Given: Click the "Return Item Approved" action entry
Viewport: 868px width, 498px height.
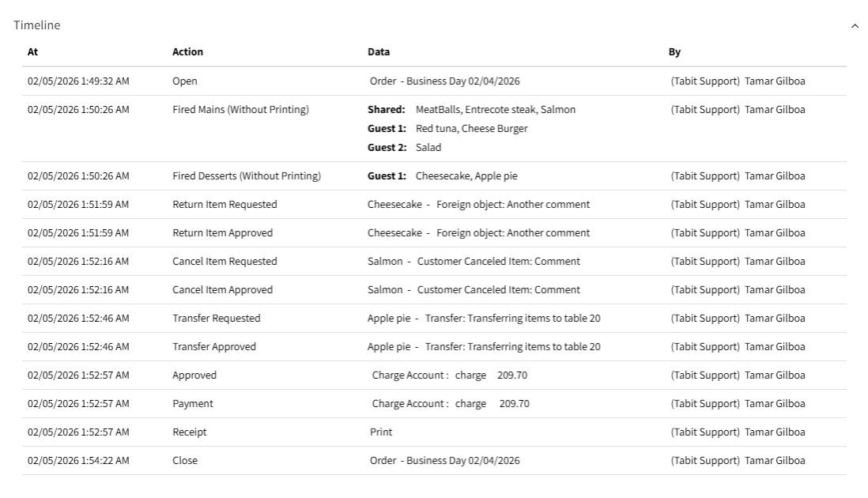Looking at the screenshot, I should pyautogui.click(x=222, y=233).
